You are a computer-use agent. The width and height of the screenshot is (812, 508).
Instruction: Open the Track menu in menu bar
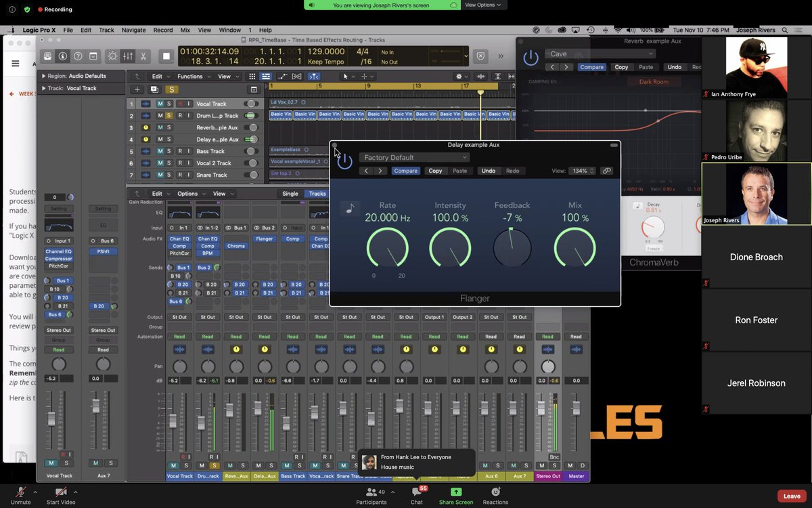point(106,30)
